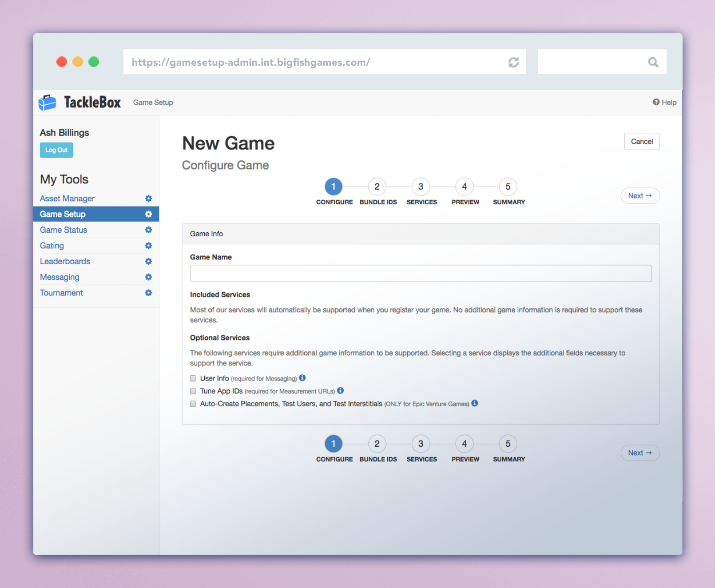Image resolution: width=715 pixels, height=588 pixels.
Task: Click the green window maximize dot
Action: pos(94,62)
